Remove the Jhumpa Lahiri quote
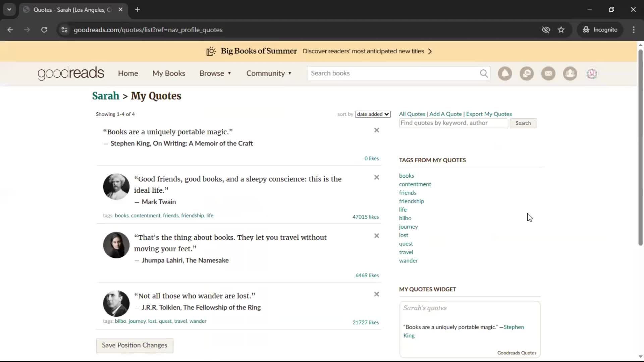This screenshot has height=362, width=644. click(x=377, y=236)
